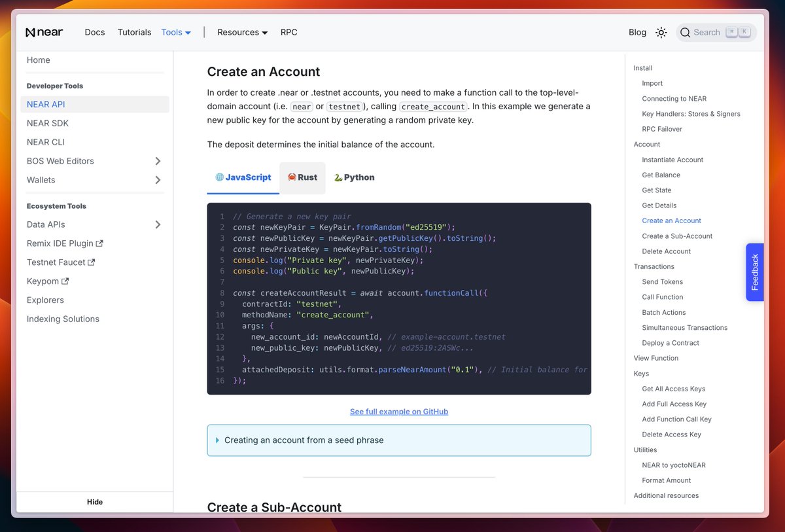Click the globe icon on the JavaScript tab
Image resolution: width=785 pixels, height=532 pixels.
tap(220, 177)
